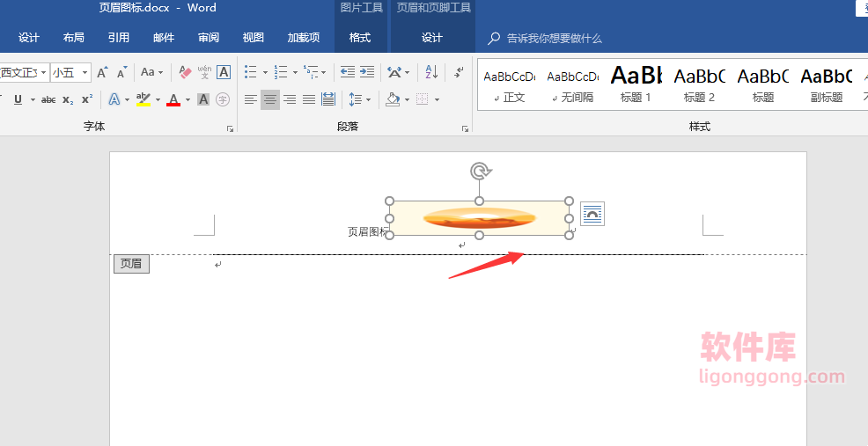The height and width of the screenshot is (446, 868).
Task: Click the 页眉图标 header text
Action: coord(368,232)
